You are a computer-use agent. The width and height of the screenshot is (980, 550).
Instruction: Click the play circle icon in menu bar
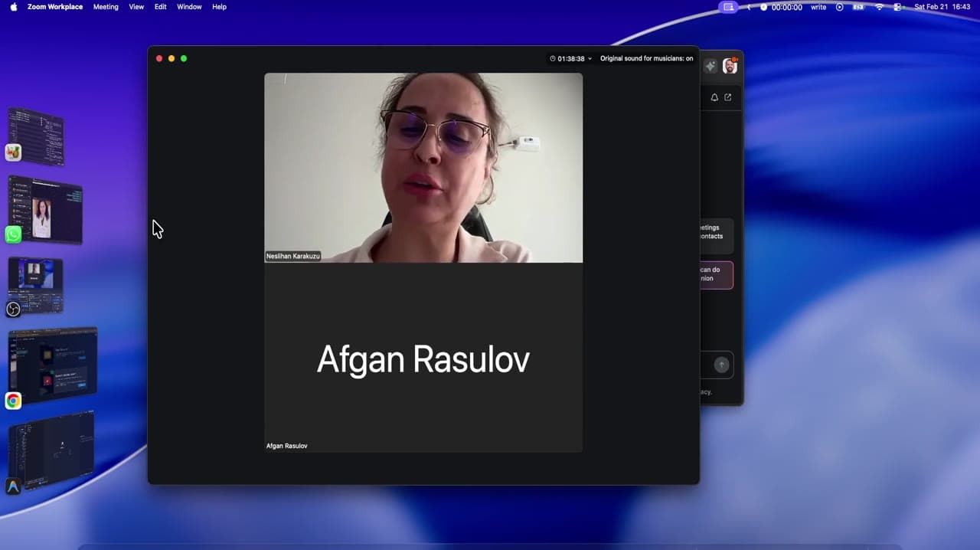840,7
